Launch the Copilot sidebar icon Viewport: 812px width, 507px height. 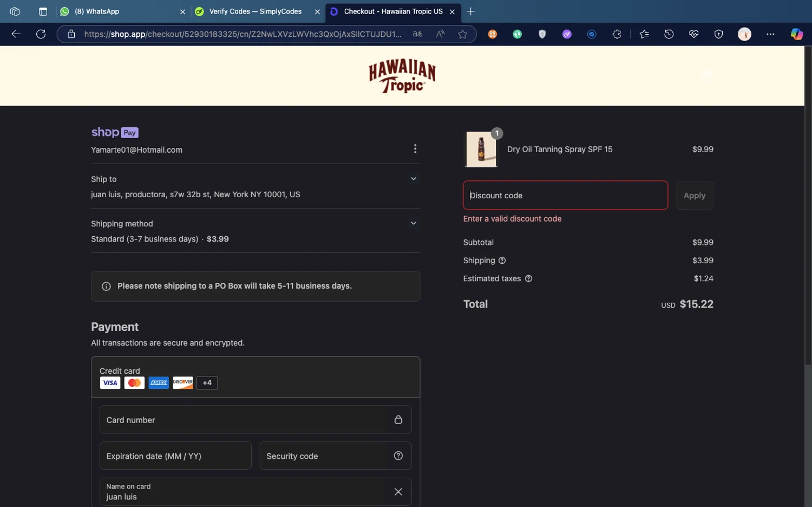[x=796, y=34]
